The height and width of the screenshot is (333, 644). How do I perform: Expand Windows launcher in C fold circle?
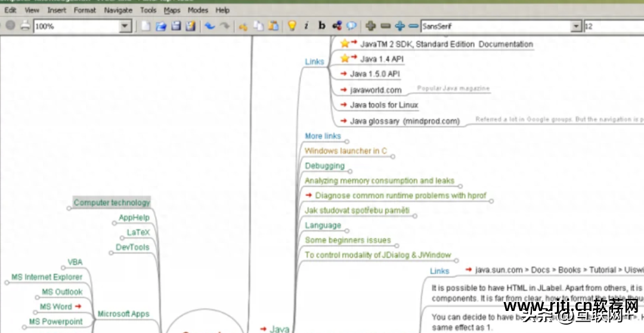click(x=392, y=157)
